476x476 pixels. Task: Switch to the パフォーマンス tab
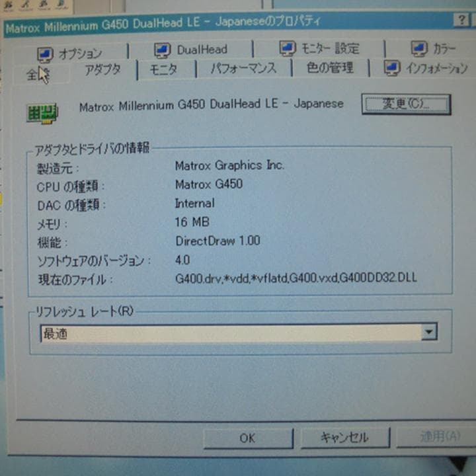click(x=244, y=68)
